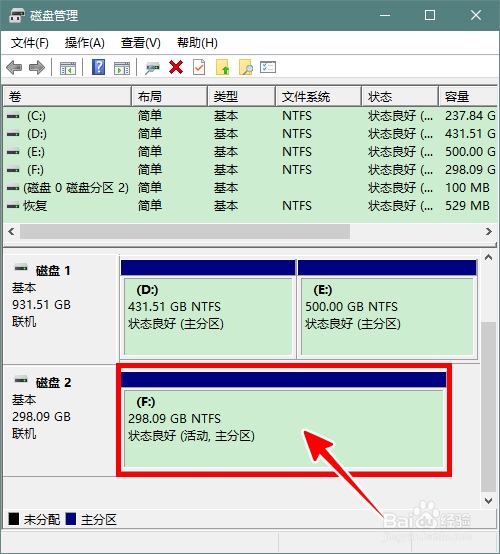The image size is (500, 554).
Task: Click the right arrow of horizontal scrollbar
Action: (489, 232)
